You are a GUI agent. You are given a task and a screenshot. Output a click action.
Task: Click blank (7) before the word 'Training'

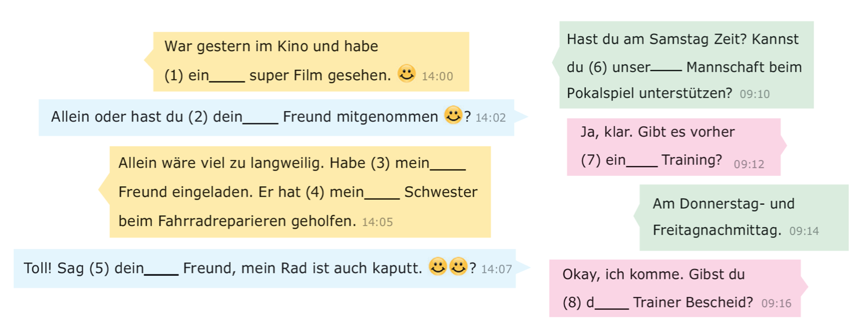tap(642, 161)
